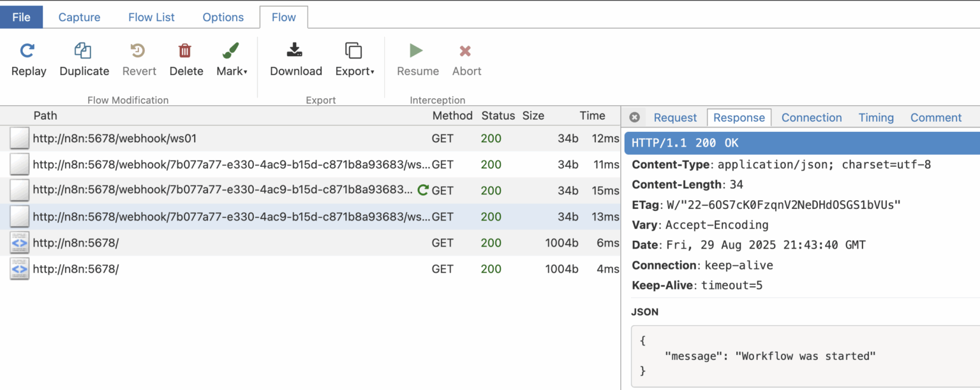
Task: Open the Connection tab
Action: click(x=812, y=117)
